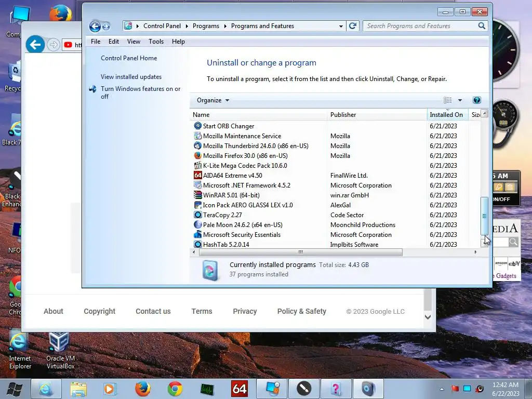Click the vertical scrollbar thumb in program list
The image size is (532, 399).
pyautogui.click(x=484, y=216)
